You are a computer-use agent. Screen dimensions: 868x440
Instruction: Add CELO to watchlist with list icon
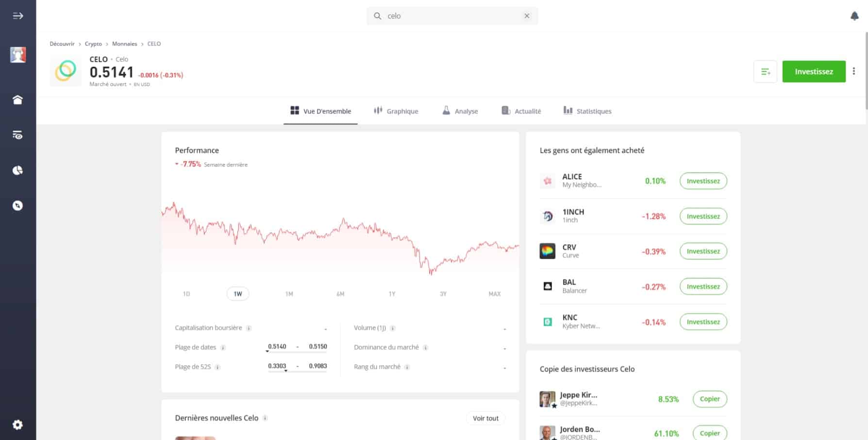[x=765, y=71]
